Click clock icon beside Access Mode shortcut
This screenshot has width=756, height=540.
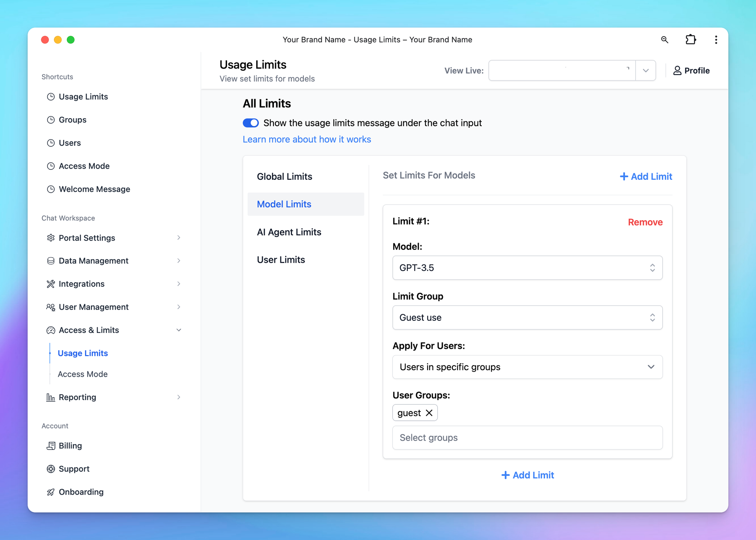point(51,166)
